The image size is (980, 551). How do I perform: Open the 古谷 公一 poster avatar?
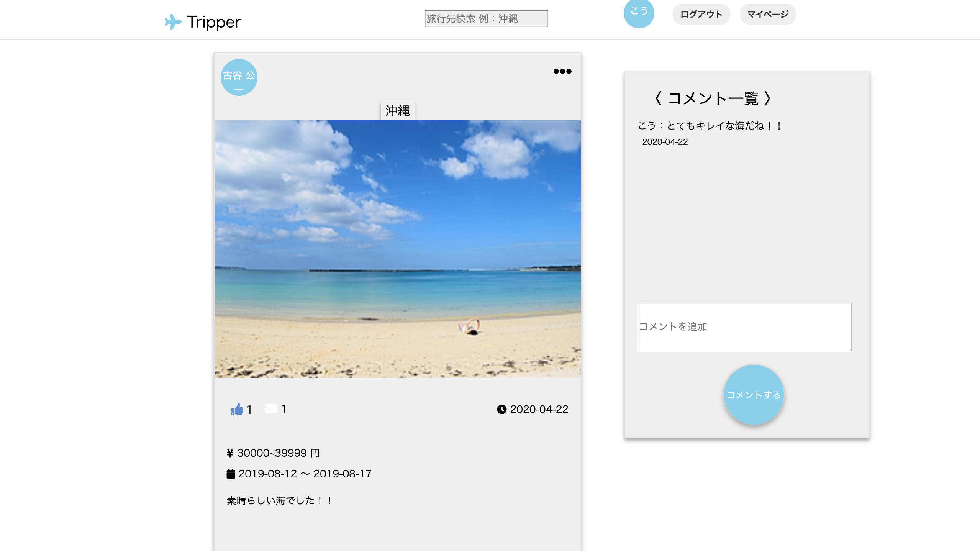(239, 77)
